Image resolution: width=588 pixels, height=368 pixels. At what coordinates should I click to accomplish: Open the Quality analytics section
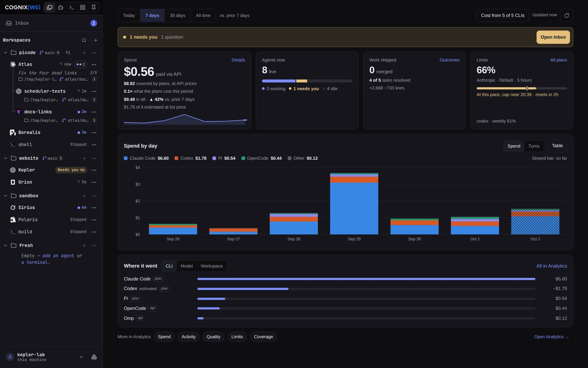coord(213,337)
